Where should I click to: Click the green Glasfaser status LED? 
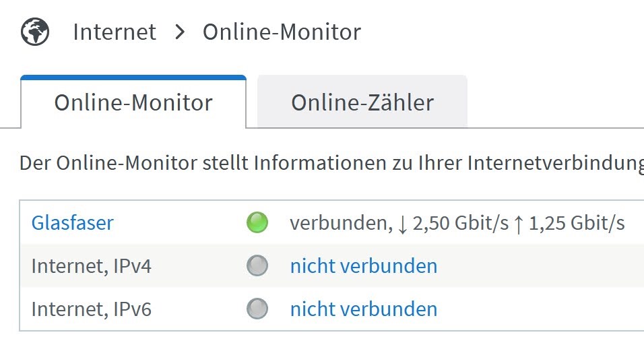coord(257,222)
